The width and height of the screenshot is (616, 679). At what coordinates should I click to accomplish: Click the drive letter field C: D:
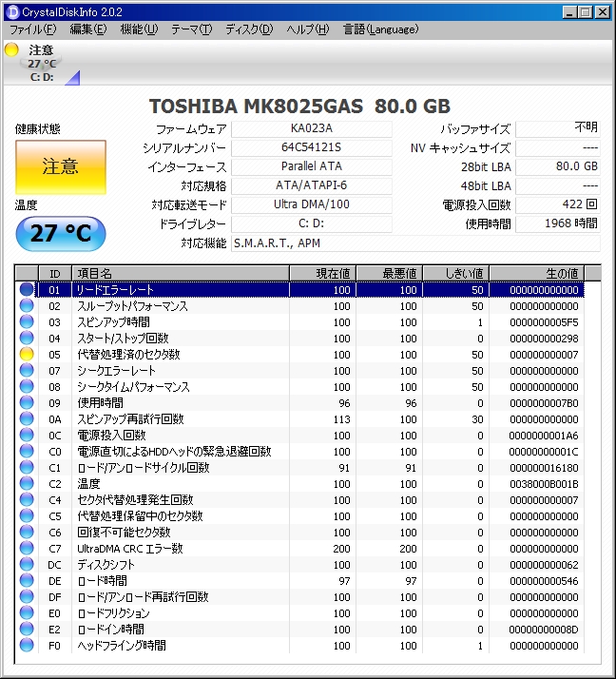click(x=312, y=223)
